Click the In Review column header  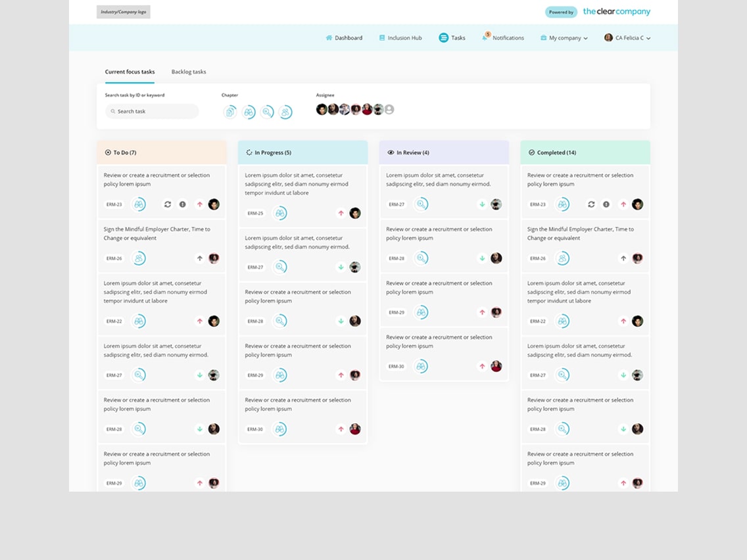point(444,152)
